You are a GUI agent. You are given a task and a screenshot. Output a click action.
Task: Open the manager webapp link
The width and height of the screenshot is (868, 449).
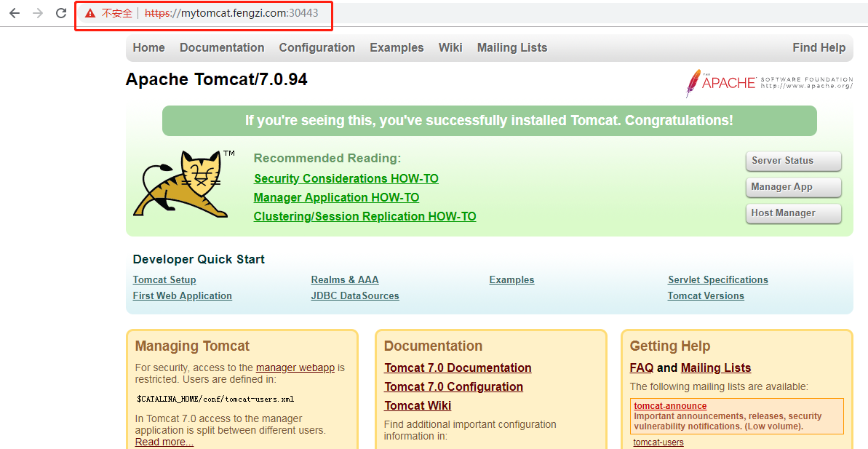tap(295, 367)
